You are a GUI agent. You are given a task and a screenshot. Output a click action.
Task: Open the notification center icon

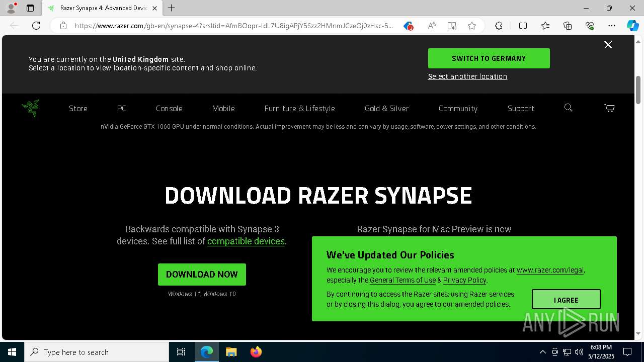click(x=627, y=352)
